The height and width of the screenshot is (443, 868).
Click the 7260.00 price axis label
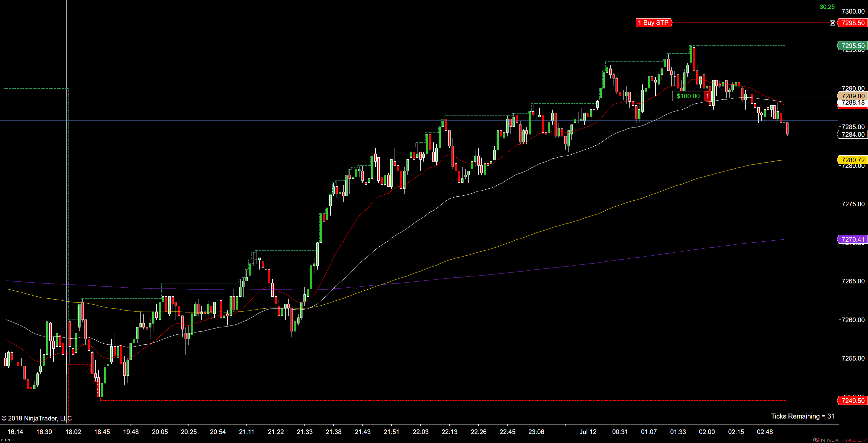853,320
